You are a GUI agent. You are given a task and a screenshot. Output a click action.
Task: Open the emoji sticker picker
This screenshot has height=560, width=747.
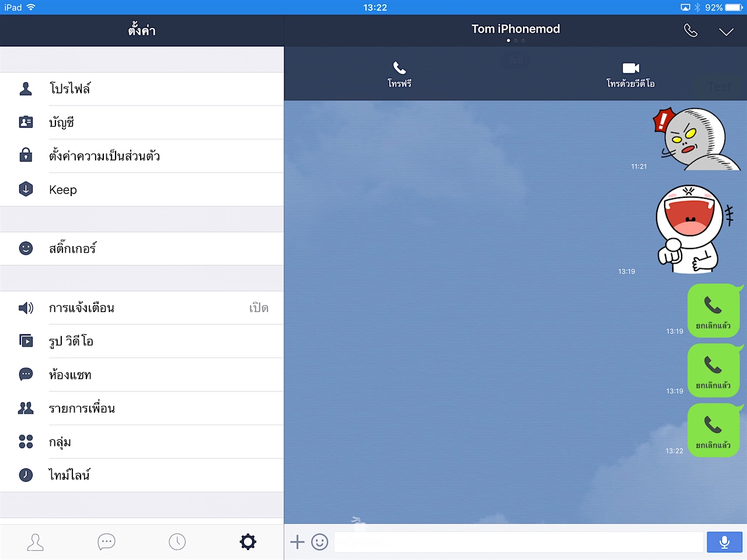320,542
